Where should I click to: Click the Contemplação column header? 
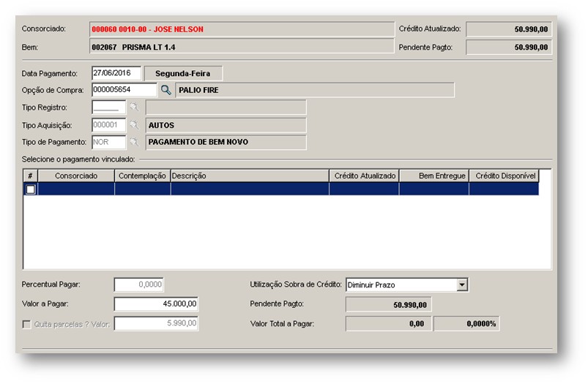[x=142, y=176]
